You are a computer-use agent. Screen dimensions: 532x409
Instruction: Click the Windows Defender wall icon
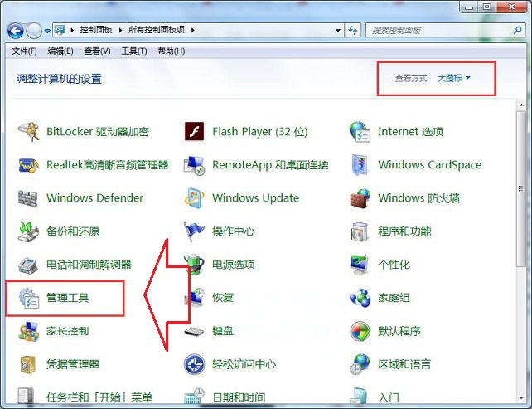pyautogui.click(x=27, y=198)
